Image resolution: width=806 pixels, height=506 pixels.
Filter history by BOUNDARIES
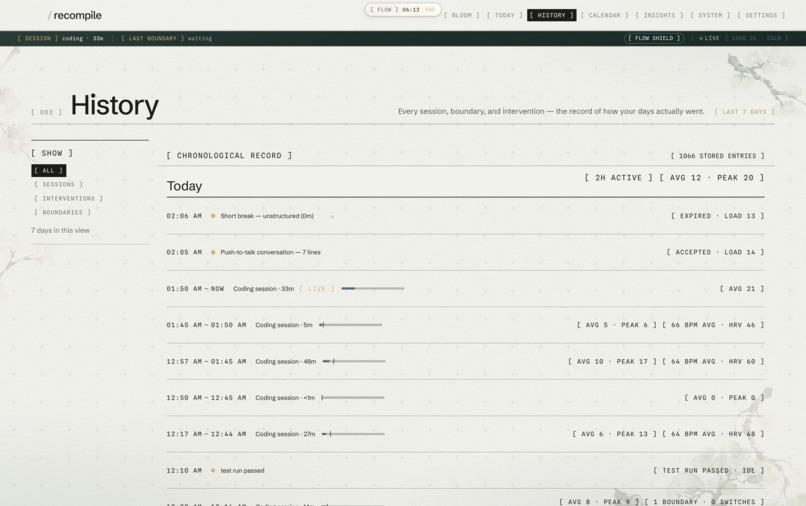62,212
